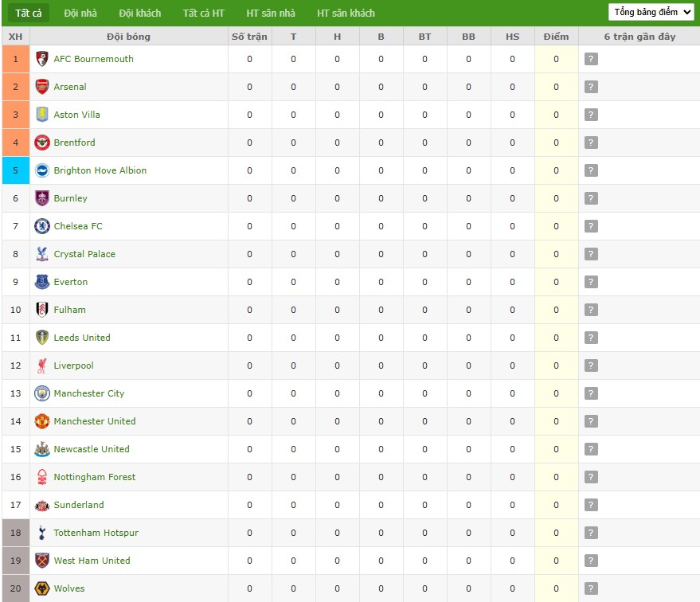Switch to the Đội nhà tab
Viewport: 700px width, 602px height.
coord(80,13)
